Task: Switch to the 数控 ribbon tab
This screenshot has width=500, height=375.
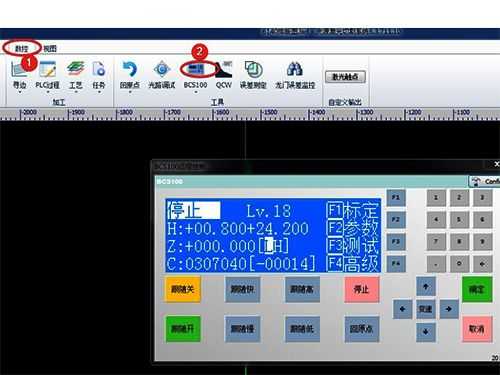Action: click(22, 48)
